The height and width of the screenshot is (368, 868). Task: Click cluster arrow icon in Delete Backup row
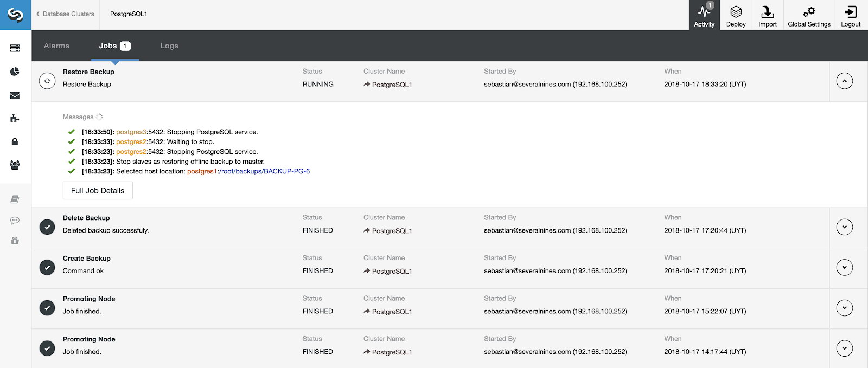pos(367,231)
